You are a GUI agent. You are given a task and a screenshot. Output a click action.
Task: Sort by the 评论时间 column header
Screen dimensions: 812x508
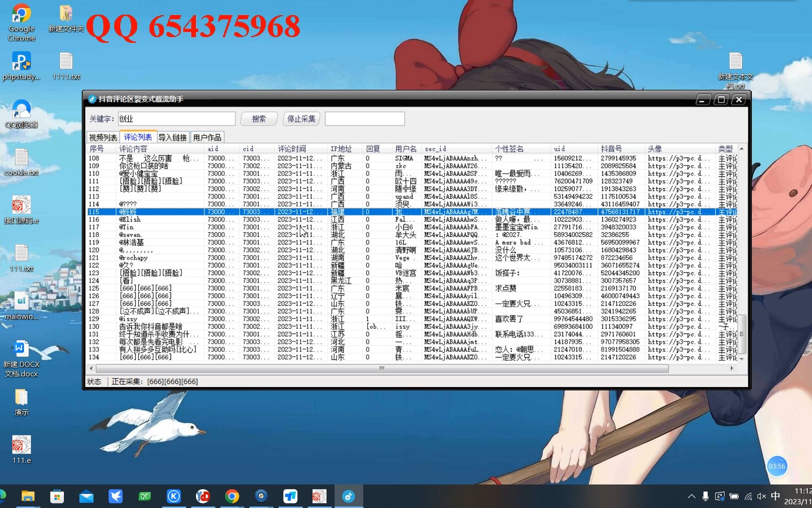click(x=301, y=149)
